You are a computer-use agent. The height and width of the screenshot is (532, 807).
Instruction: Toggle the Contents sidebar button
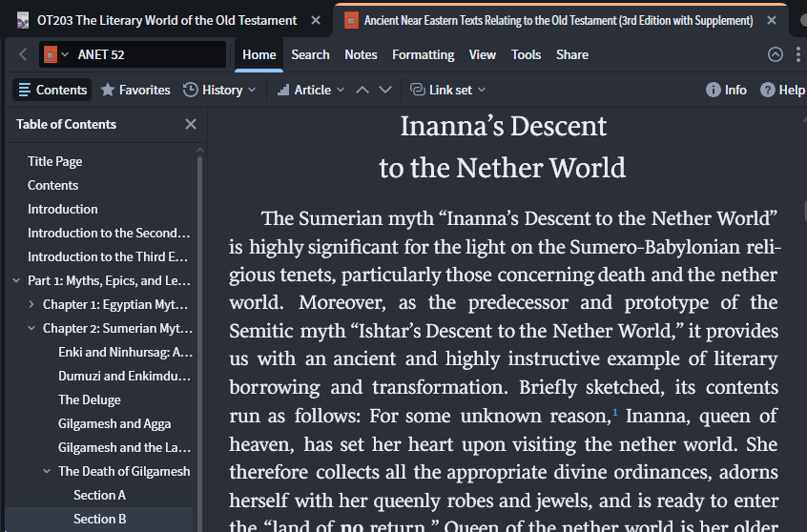tap(52, 90)
